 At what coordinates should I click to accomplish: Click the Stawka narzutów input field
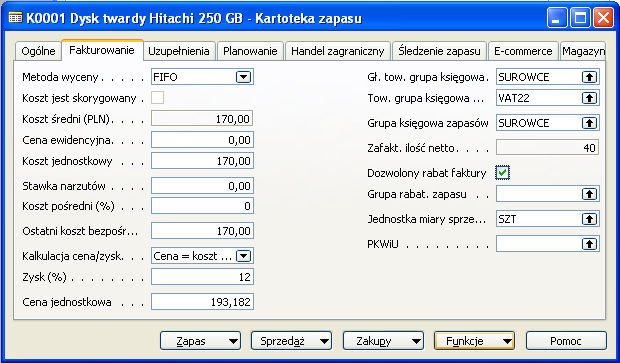coord(202,186)
